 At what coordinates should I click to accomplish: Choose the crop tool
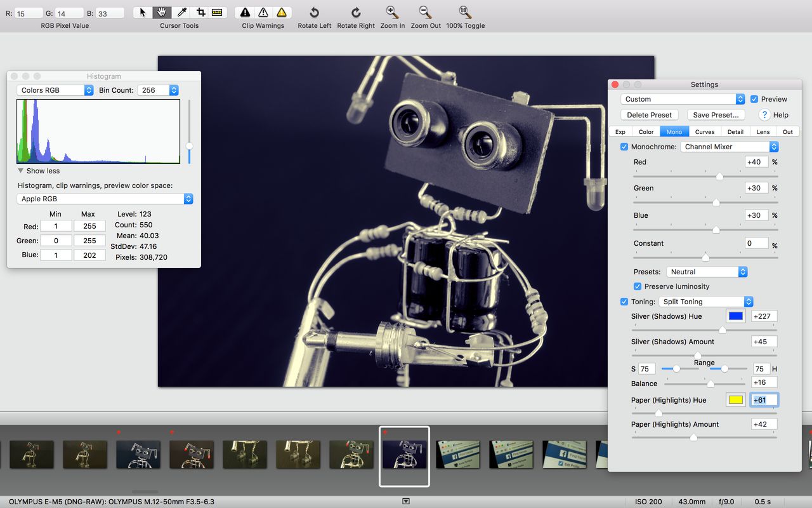[x=200, y=12]
